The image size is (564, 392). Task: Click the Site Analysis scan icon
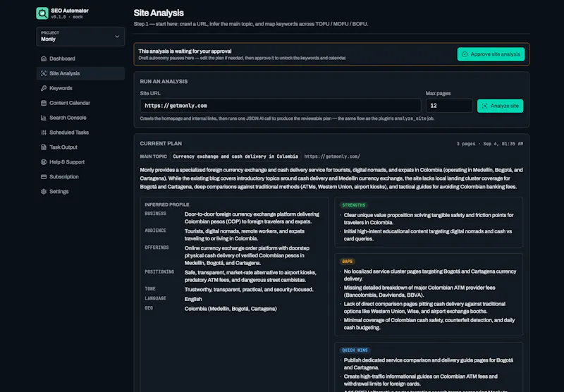click(x=44, y=73)
